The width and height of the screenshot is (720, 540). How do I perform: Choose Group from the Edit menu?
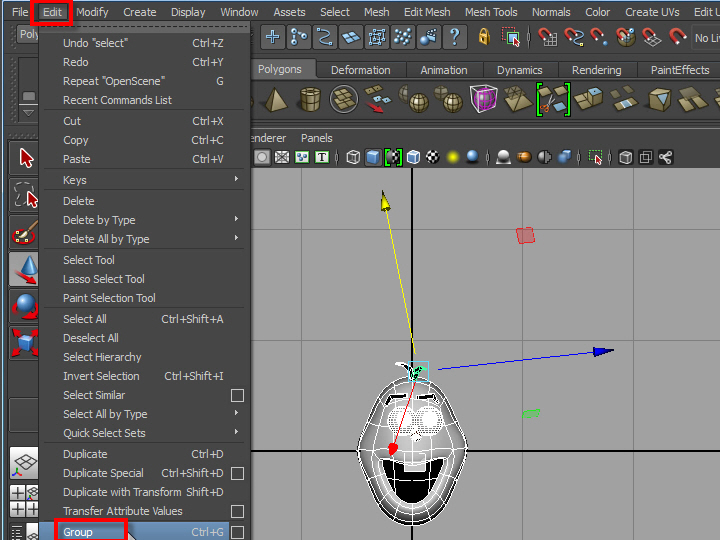78,532
